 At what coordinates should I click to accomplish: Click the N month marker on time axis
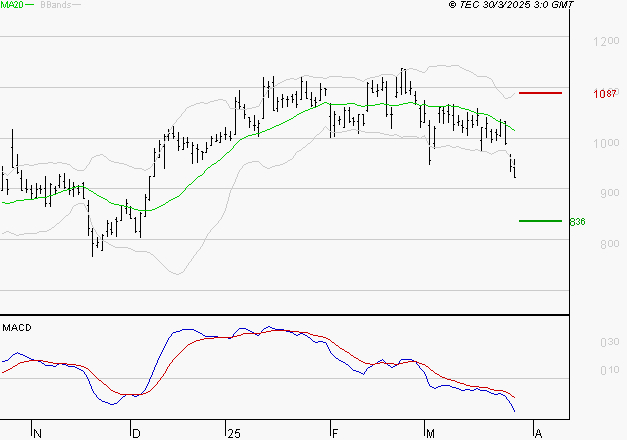38,434
